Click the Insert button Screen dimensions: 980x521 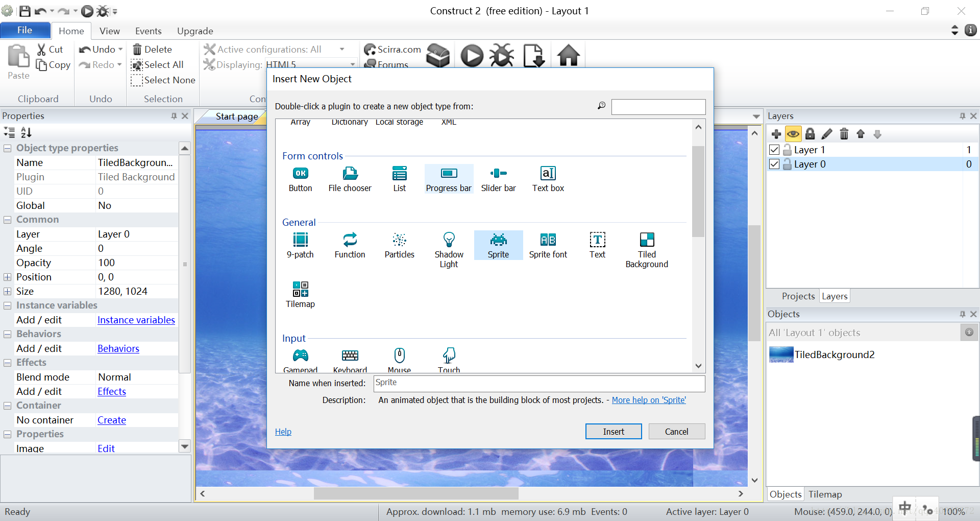click(614, 432)
